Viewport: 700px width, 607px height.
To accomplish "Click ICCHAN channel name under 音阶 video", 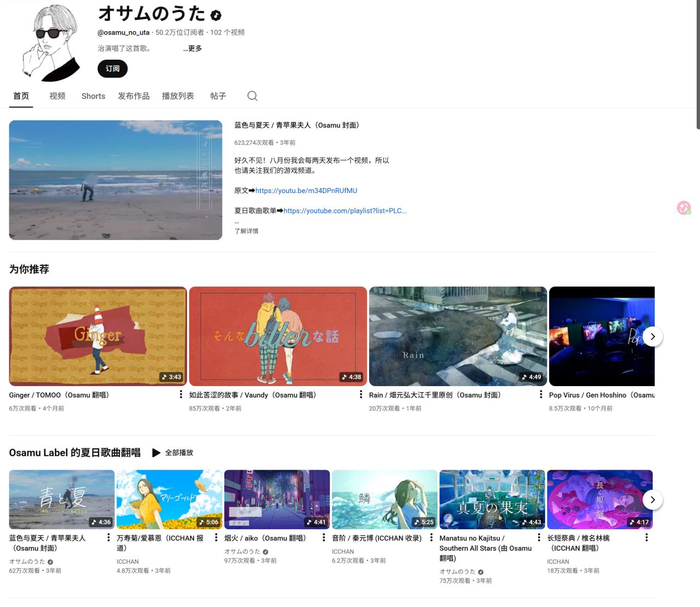I will pos(343,552).
